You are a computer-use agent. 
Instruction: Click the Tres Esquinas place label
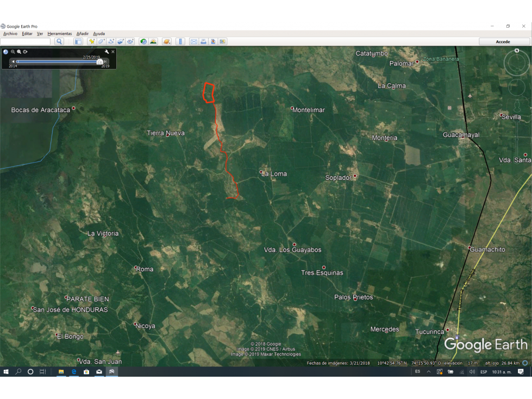coord(322,273)
